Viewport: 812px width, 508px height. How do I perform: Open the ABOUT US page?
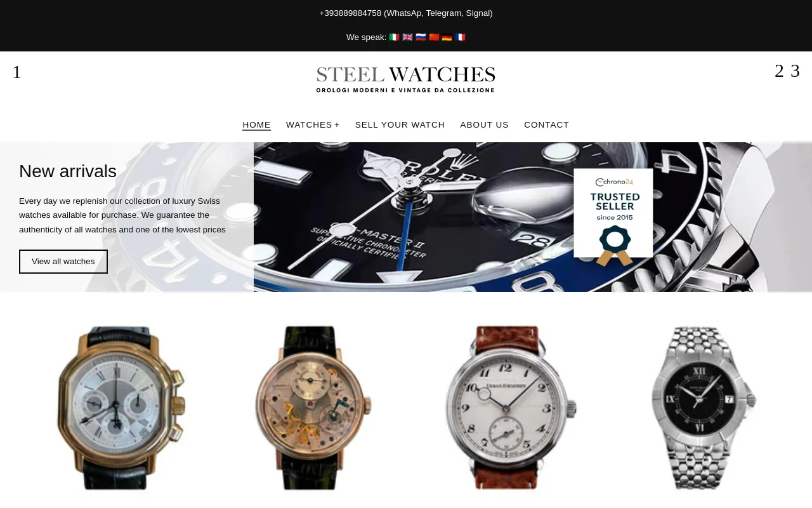(484, 125)
